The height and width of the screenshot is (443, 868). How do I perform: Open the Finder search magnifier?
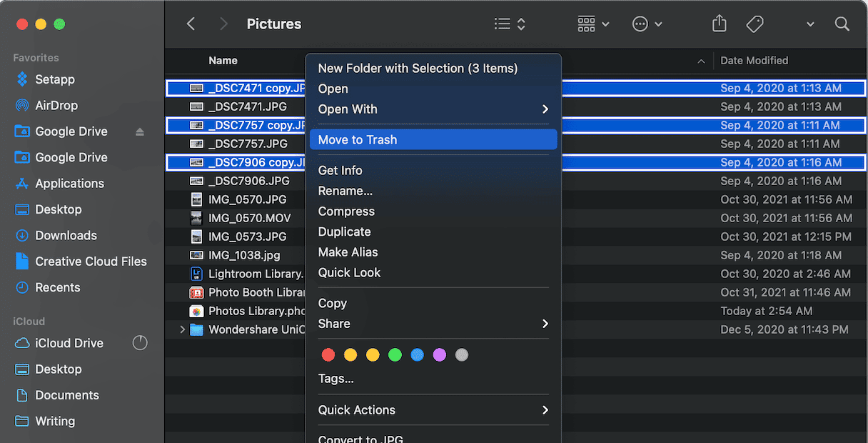point(842,24)
